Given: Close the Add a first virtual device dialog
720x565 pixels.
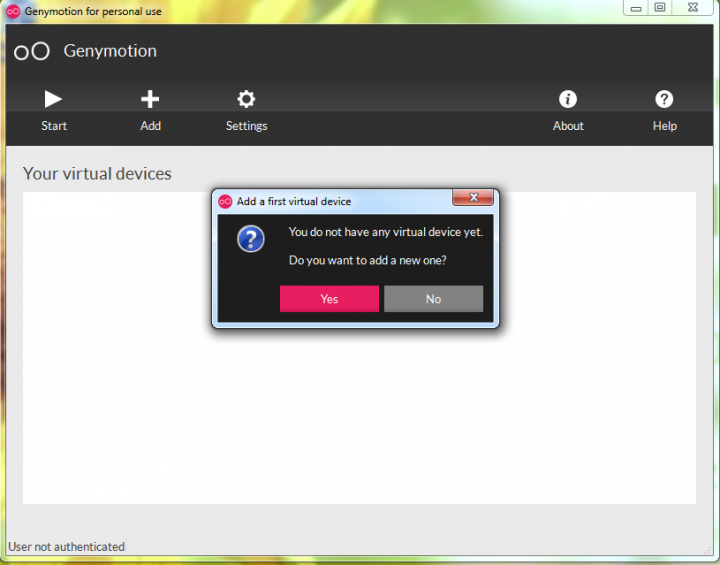Looking at the screenshot, I should [473, 197].
